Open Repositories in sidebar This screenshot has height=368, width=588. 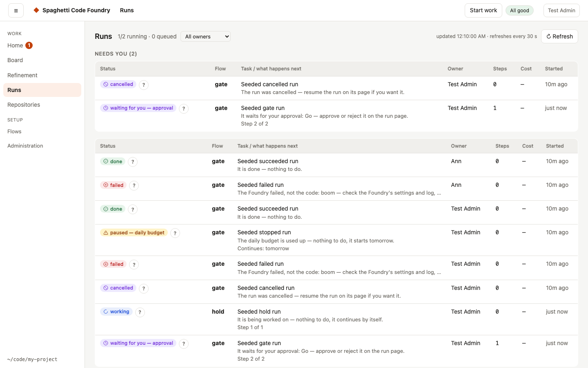point(42,105)
